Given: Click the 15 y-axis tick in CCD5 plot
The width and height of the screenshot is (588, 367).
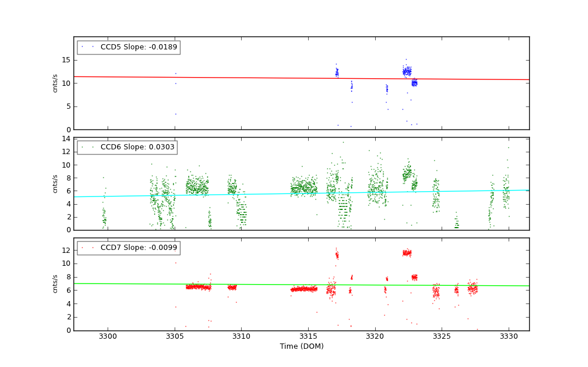Looking at the screenshot, I should [x=66, y=60].
